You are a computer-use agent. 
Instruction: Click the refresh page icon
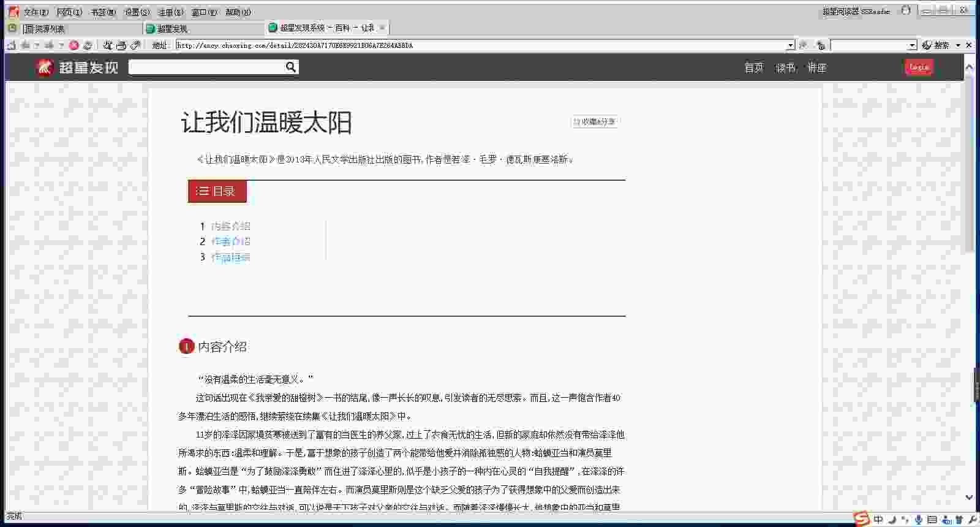point(88,45)
